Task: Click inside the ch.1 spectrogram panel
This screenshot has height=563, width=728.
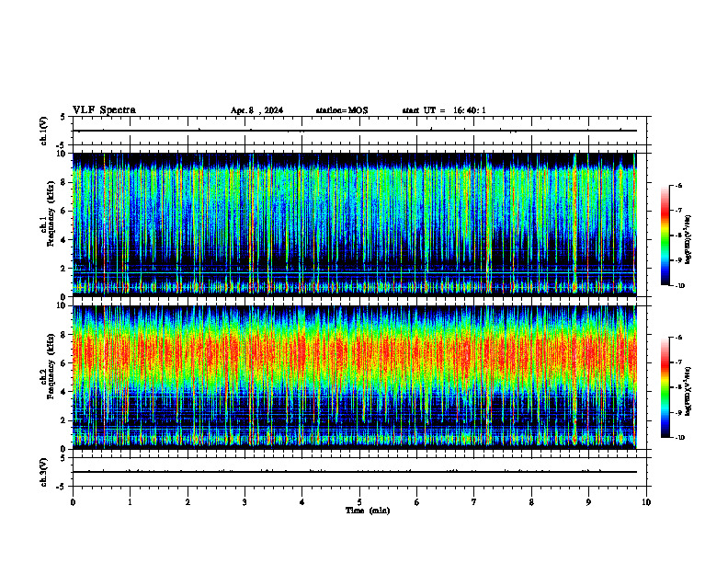Action: [354, 224]
